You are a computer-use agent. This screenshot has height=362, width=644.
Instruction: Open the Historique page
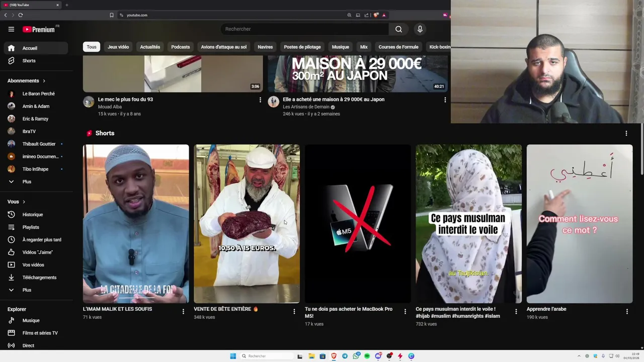[35, 215]
